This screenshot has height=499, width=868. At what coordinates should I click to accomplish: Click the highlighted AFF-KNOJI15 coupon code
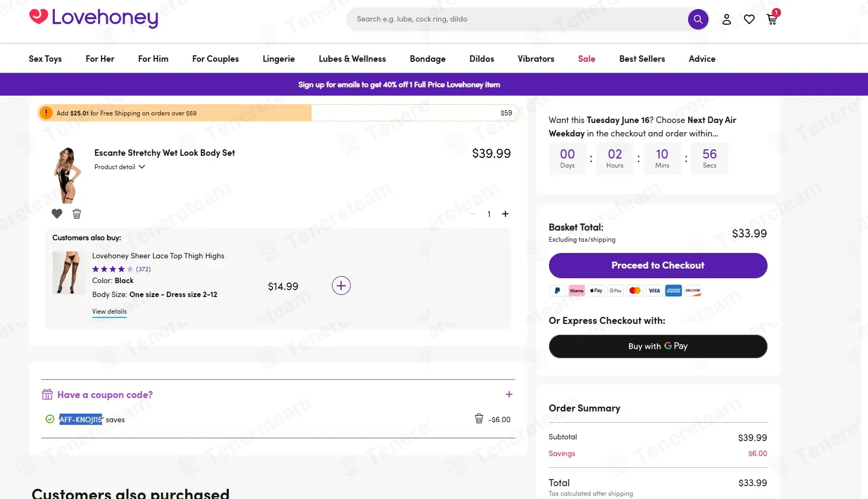click(x=81, y=420)
